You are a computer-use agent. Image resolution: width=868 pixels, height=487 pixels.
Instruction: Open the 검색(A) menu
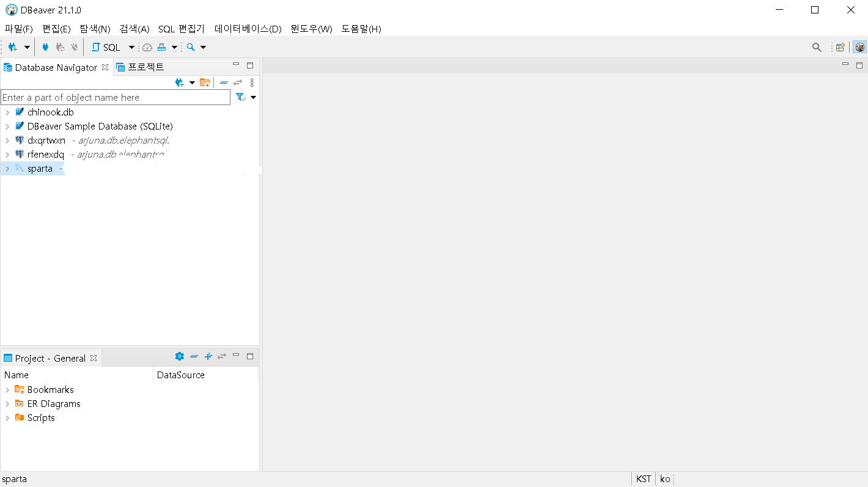point(134,29)
